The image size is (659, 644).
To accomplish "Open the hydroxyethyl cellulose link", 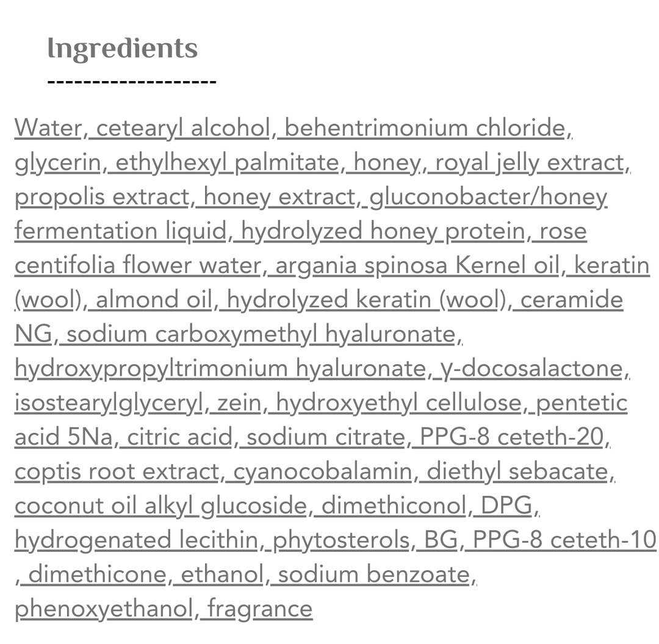I will (x=399, y=403).
